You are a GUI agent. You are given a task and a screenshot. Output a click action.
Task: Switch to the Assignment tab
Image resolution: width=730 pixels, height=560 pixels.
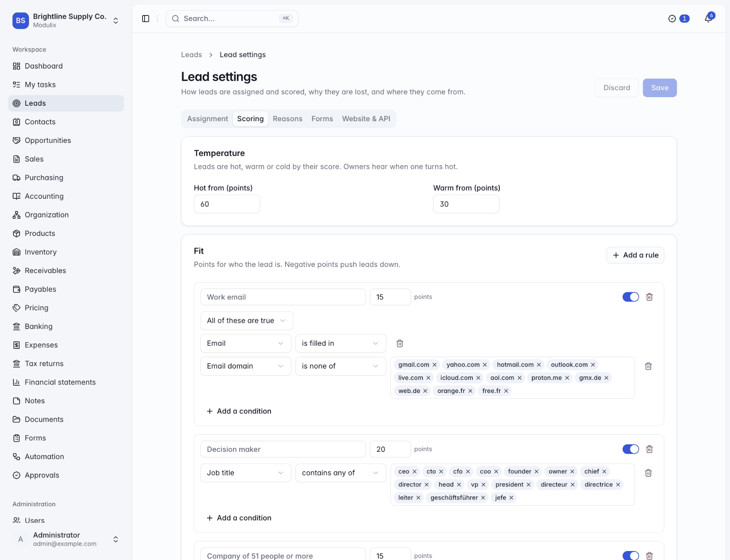point(207,119)
